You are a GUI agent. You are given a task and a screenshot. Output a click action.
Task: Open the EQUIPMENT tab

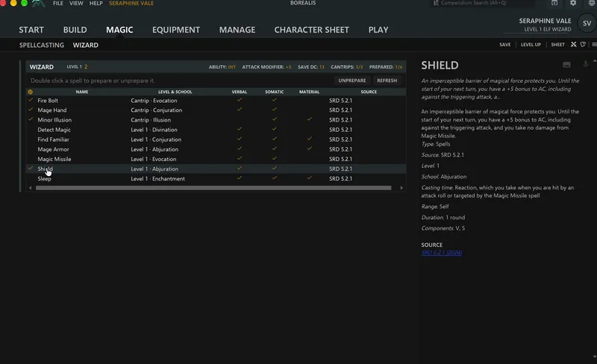(176, 30)
